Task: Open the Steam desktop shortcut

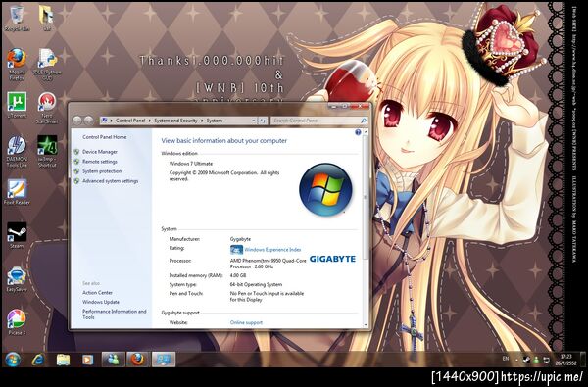Action: pyautogui.click(x=17, y=235)
